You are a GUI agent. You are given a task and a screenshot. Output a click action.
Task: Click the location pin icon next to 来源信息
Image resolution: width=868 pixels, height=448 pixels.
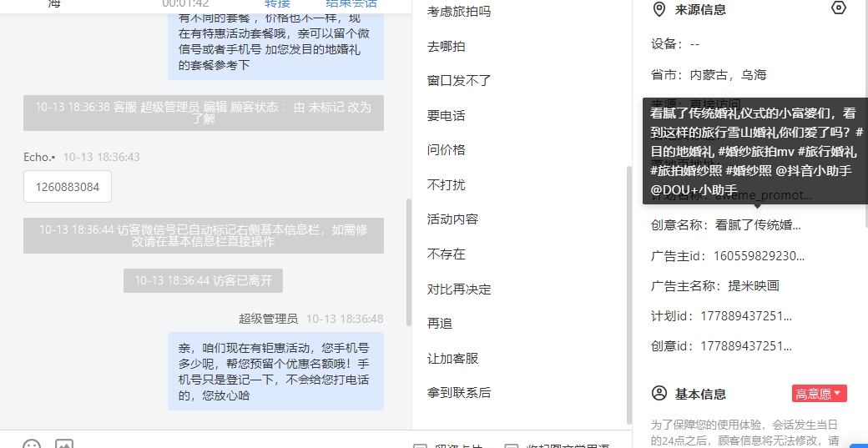click(659, 9)
